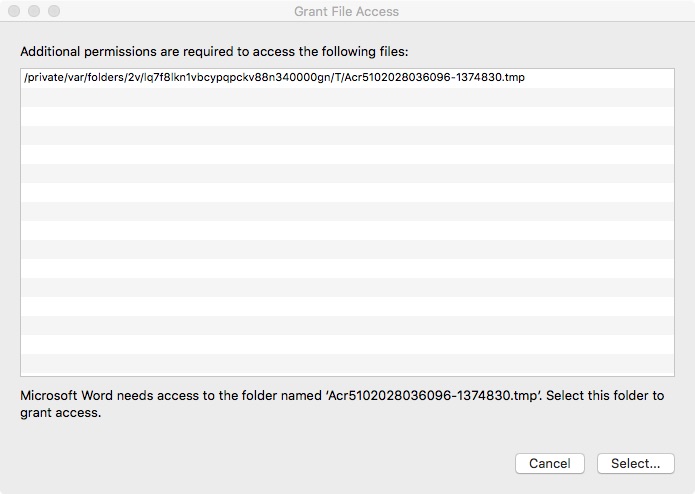Select the .tmp file path entry in list
The image size is (695, 494).
[348, 78]
